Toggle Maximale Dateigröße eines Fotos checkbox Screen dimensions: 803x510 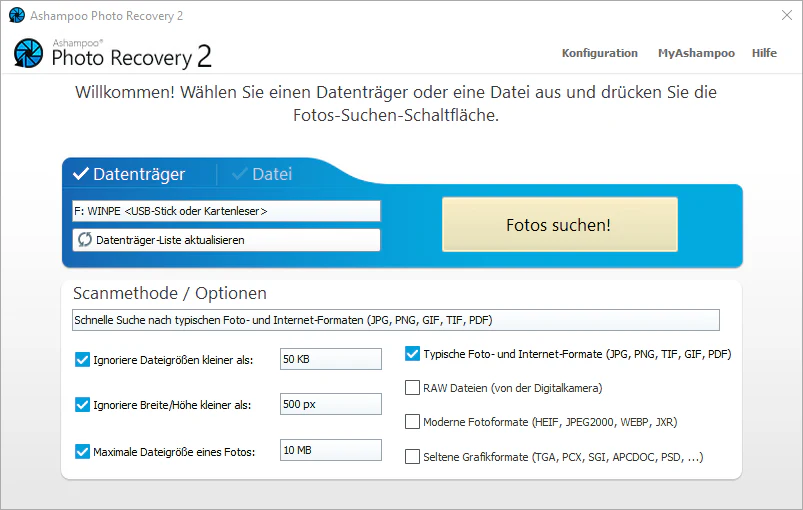pos(82,452)
